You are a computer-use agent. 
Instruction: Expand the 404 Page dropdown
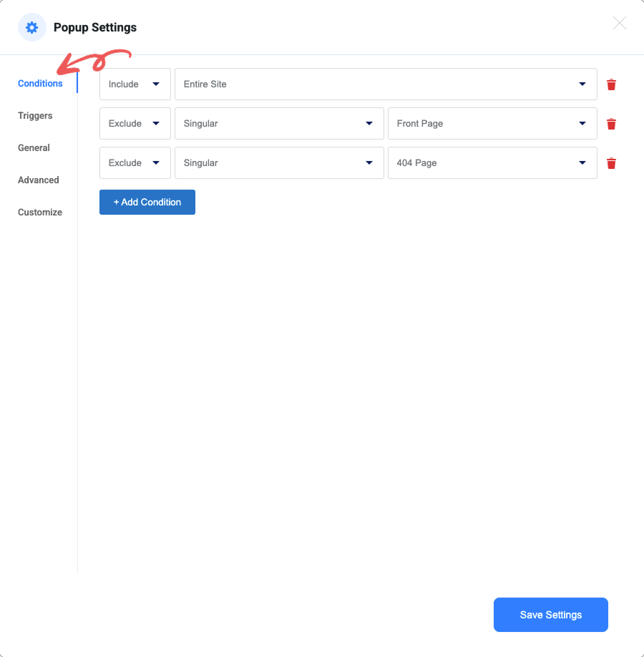pos(492,163)
